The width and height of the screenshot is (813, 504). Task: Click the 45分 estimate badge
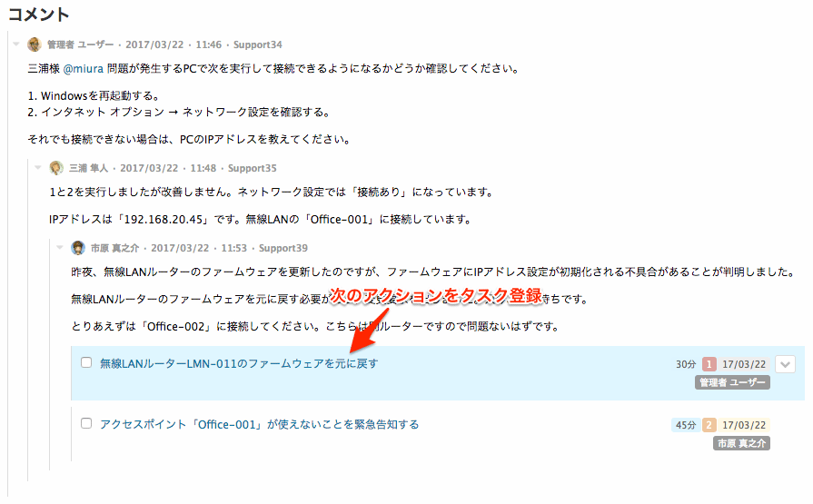coord(686,425)
